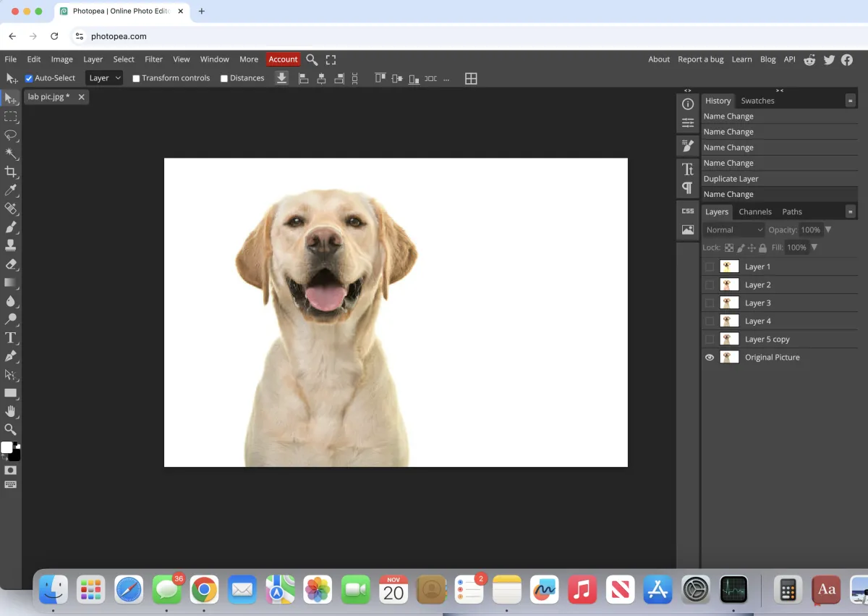Open the Layer auto-select target dropdown

[x=104, y=78]
